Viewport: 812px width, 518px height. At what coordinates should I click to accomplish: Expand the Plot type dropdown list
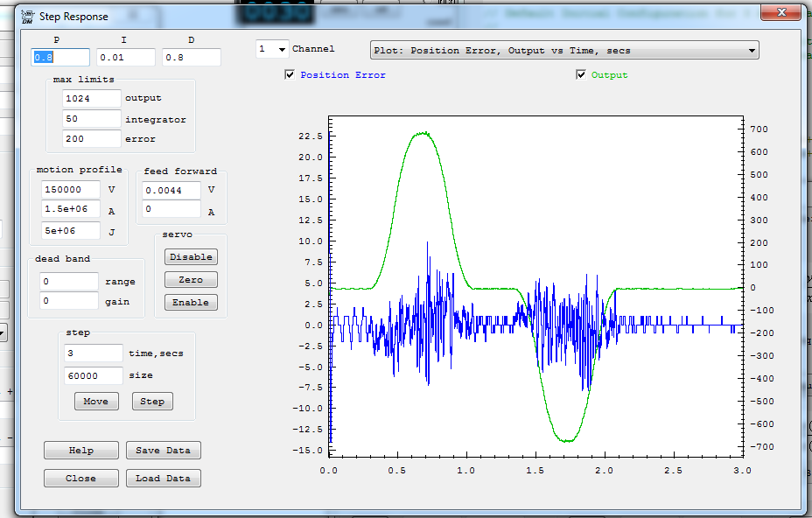coord(564,50)
